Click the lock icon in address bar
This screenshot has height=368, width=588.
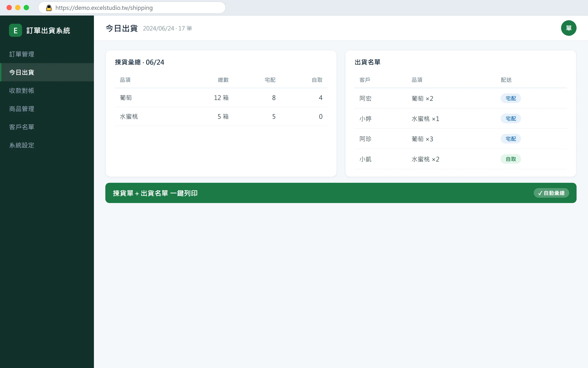pos(49,8)
